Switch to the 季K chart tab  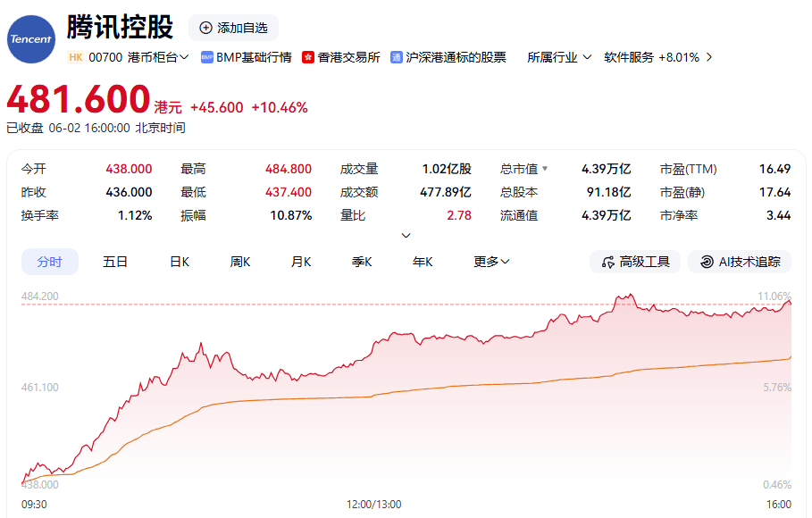(362, 262)
